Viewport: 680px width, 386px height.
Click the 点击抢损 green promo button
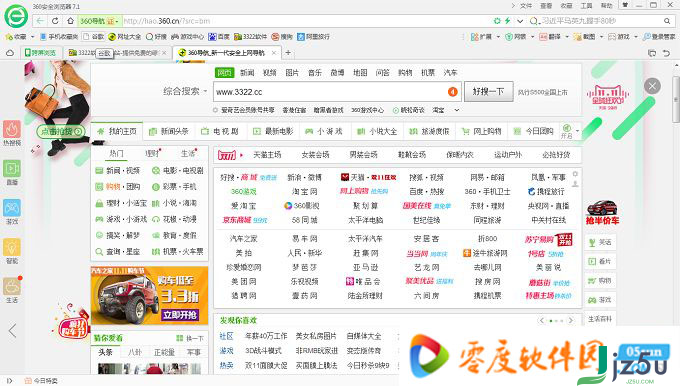[x=61, y=131]
